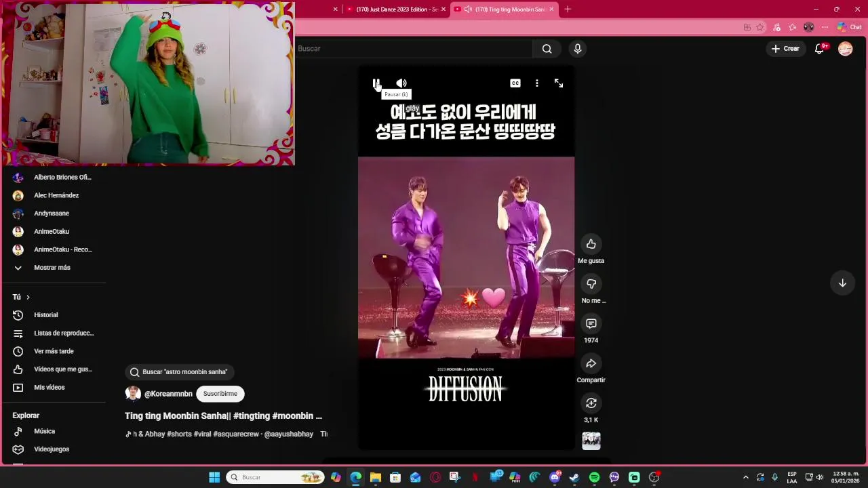Viewport: 868px width, 488px height.
Task: Remix this Short (3,1 K)
Action: pos(591,403)
